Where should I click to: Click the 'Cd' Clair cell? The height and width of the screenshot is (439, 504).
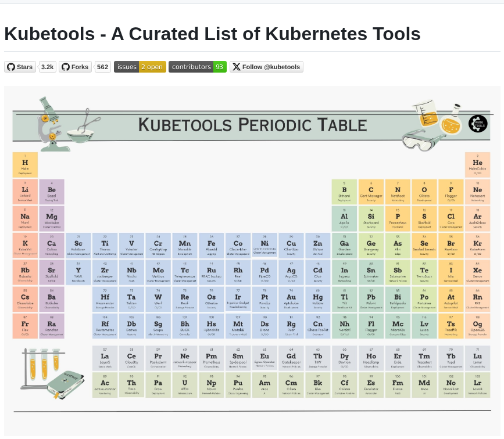(318, 272)
